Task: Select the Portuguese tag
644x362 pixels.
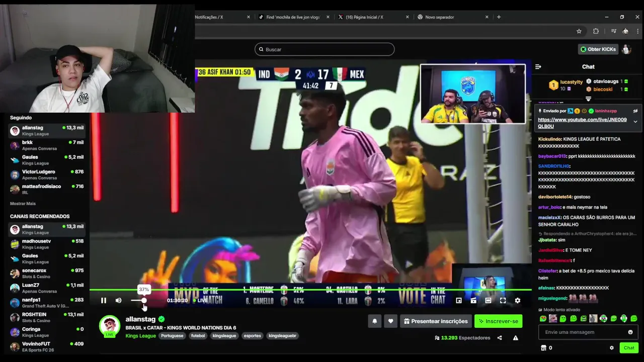Action: pos(172,336)
